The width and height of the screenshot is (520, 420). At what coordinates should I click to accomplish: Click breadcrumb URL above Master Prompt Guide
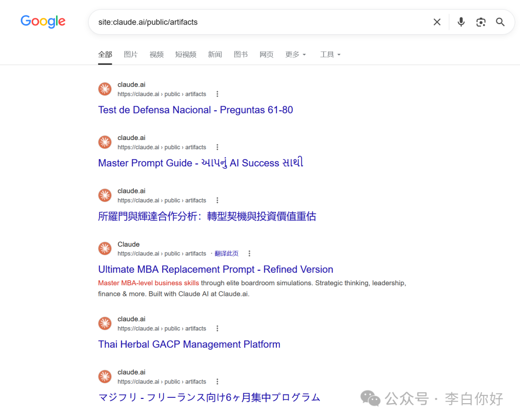[162, 147]
